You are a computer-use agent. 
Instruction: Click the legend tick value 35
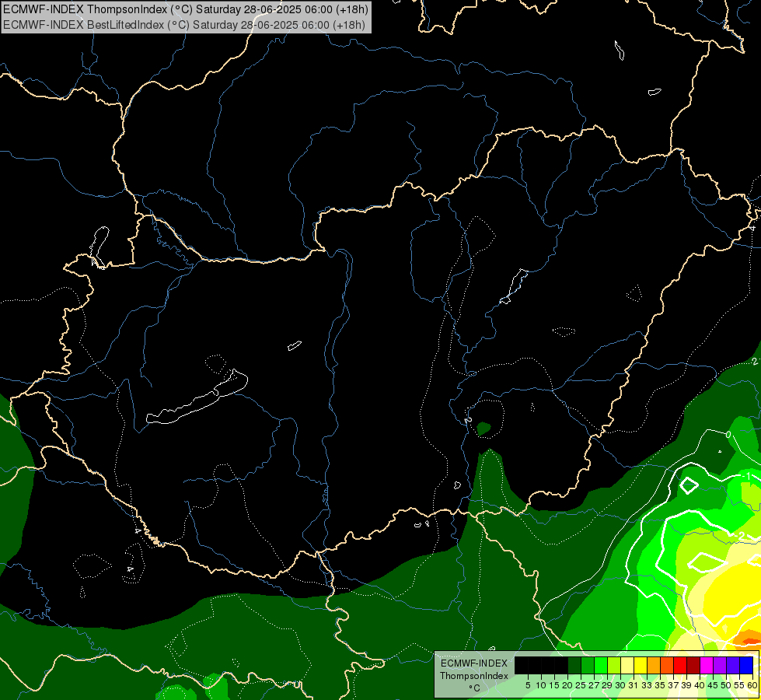(660, 685)
